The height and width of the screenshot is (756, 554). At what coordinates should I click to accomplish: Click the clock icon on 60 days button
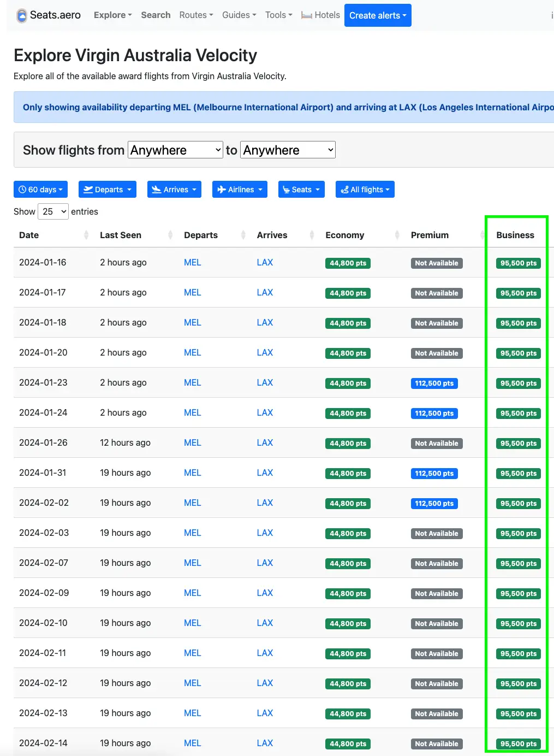22,190
